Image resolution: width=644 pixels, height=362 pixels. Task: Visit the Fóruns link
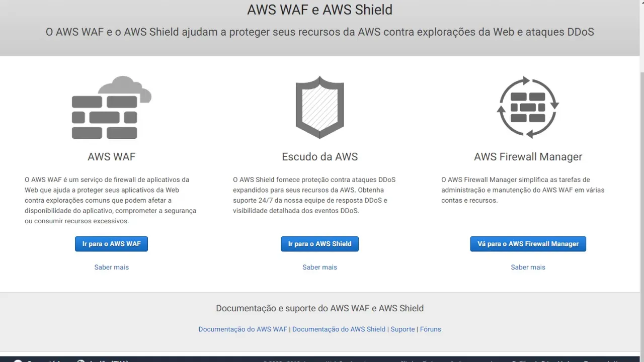[x=430, y=329]
